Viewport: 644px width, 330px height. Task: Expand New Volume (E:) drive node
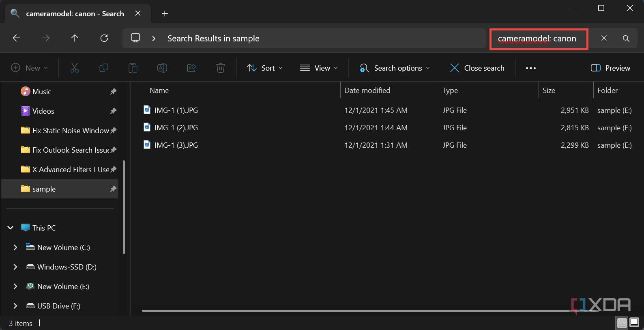15,286
